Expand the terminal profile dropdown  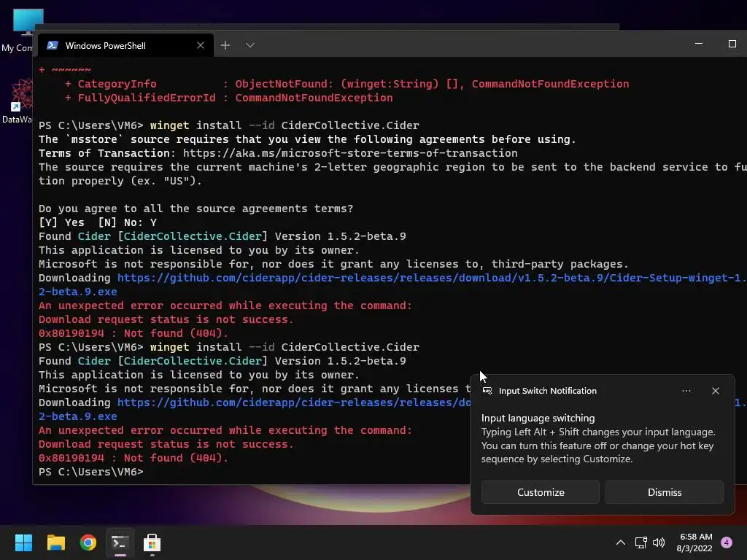[x=250, y=45]
